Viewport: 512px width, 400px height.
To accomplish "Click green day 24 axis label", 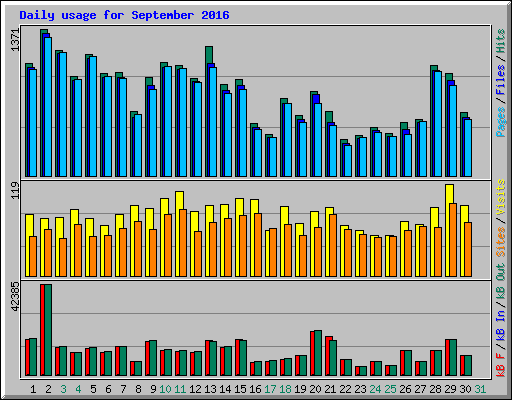I will point(375,389).
